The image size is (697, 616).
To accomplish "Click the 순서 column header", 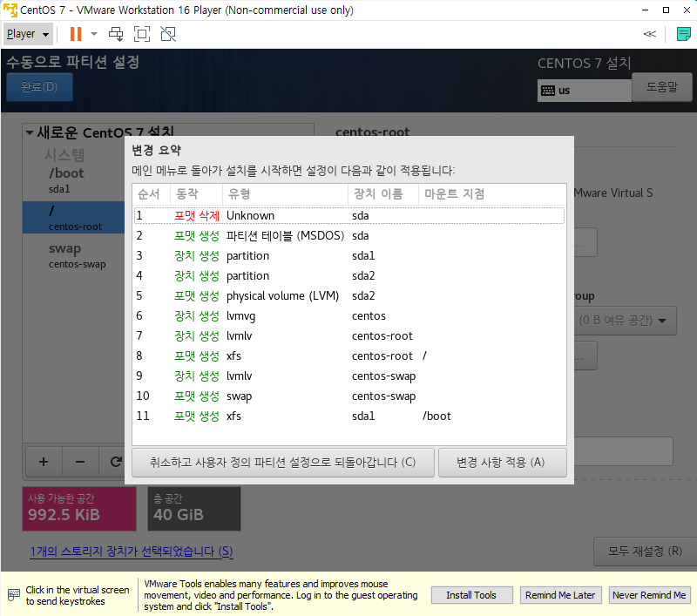I will (x=152, y=193).
